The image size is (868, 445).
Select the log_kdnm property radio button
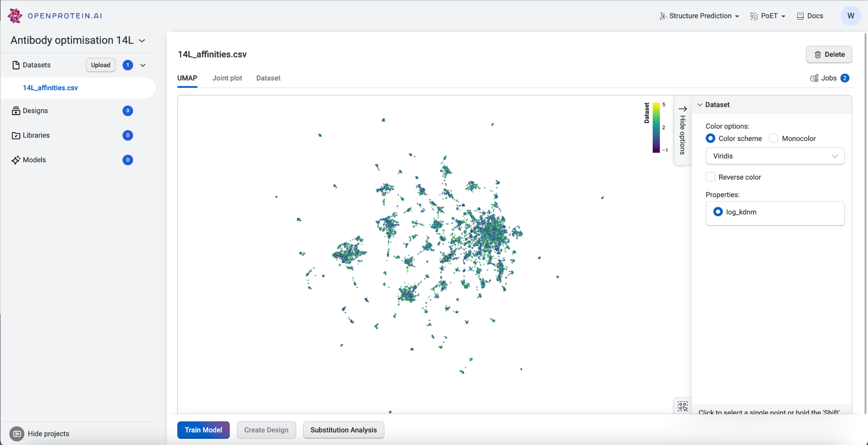tap(718, 212)
